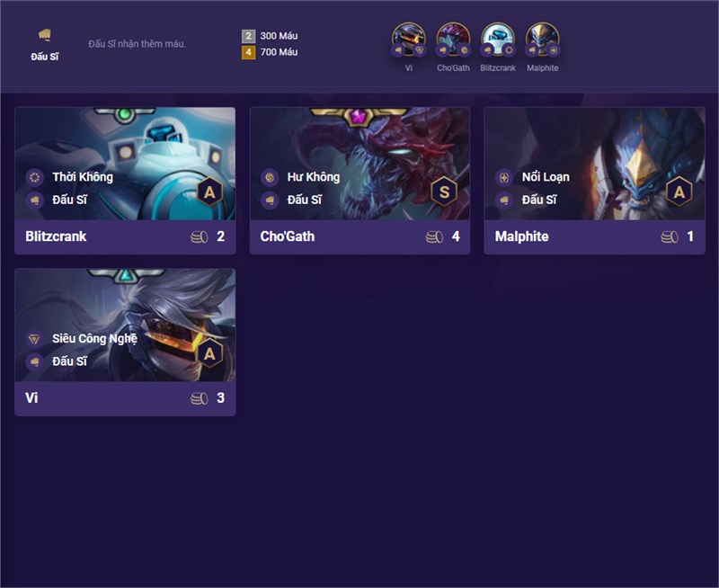Open the Vi card artwork
The height and width of the screenshot is (588, 719).
tap(125, 325)
